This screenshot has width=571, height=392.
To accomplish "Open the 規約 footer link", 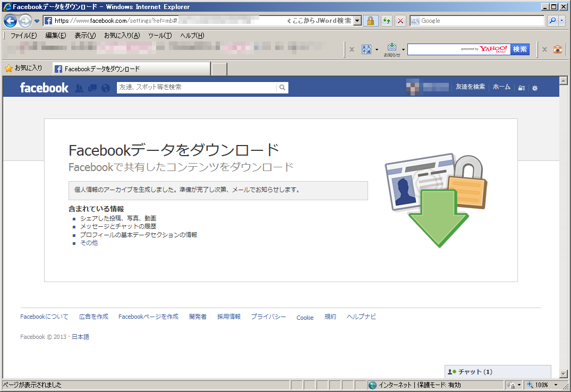I will pyautogui.click(x=330, y=317).
